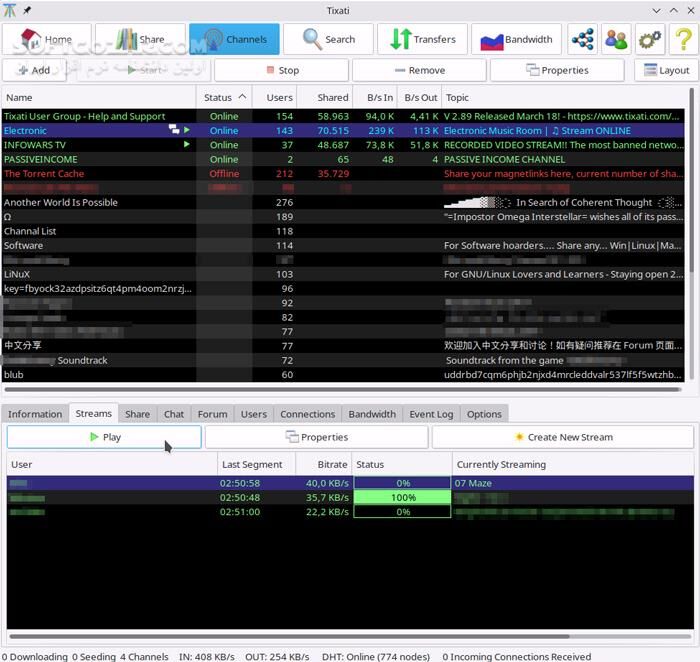Select the Tixati User Group channel row
Image resolution: width=700 pixels, height=662 pixels.
(x=85, y=116)
